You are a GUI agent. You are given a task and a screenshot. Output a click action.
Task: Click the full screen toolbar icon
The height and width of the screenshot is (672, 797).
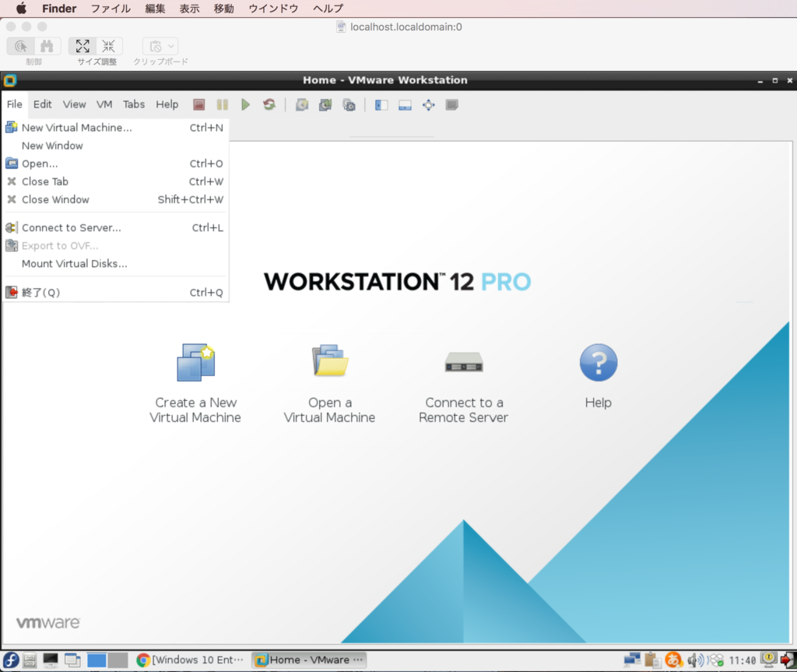click(x=429, y=105)
